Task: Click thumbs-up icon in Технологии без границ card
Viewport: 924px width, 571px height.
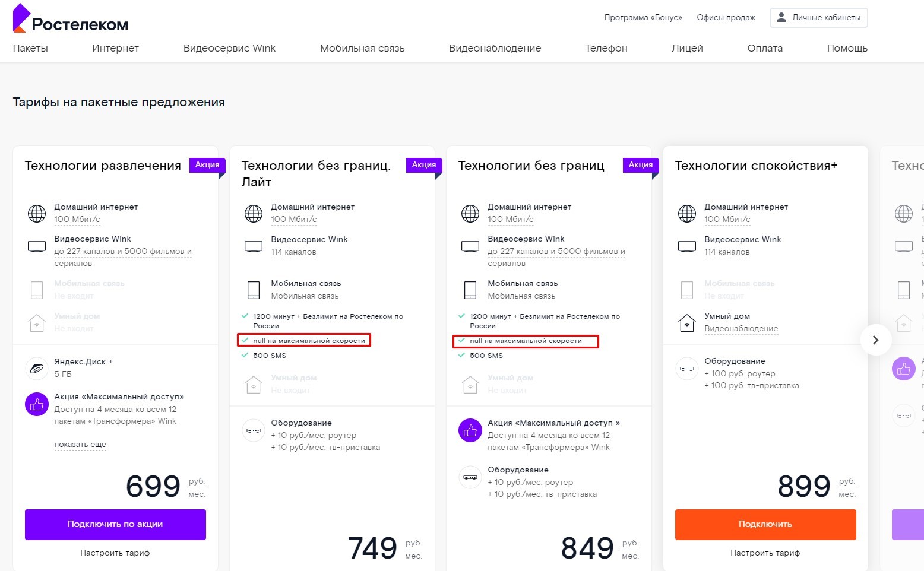Action: click(x=470, y=430)
